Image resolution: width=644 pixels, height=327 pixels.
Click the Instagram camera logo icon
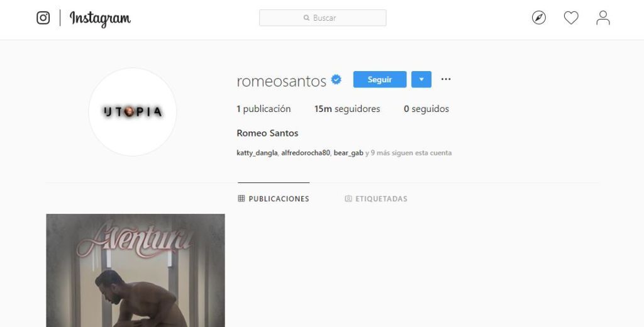[x=43, y=18]
